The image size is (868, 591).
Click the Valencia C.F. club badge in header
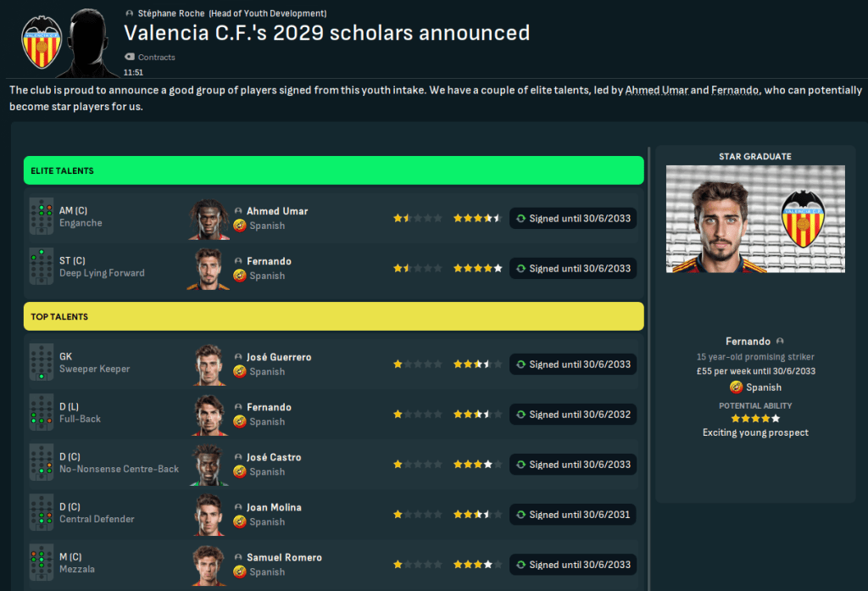pos(42,42)
